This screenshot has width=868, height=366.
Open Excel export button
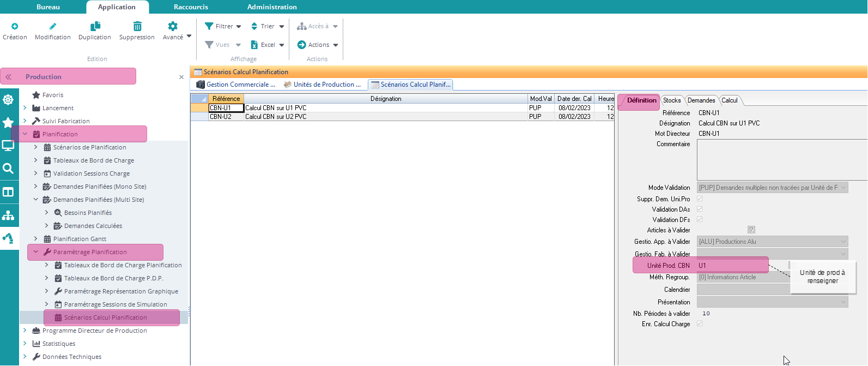click(x=267, y=45)
